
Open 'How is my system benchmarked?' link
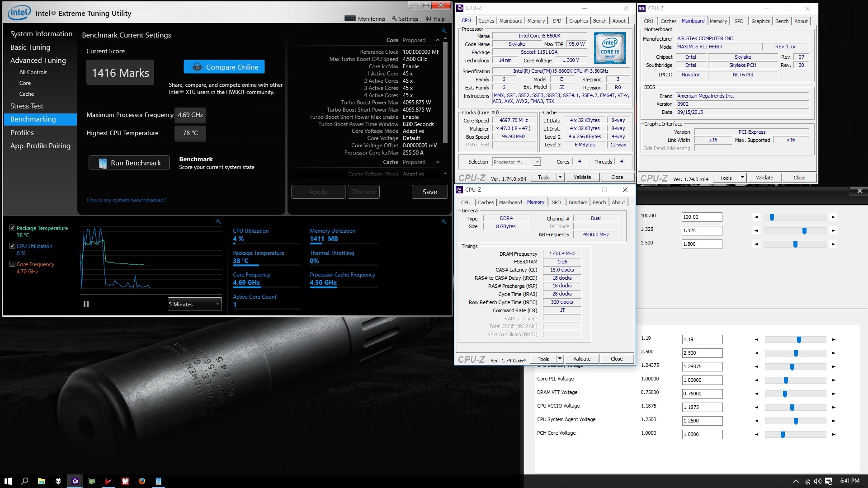(126, 200)
